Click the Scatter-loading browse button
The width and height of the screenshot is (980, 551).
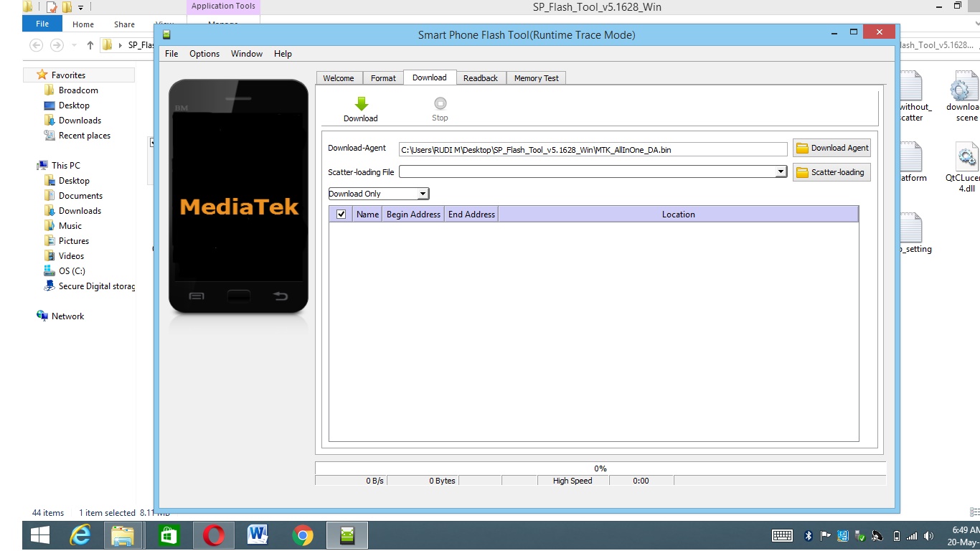pyautogui.click(x=831, y=172)
